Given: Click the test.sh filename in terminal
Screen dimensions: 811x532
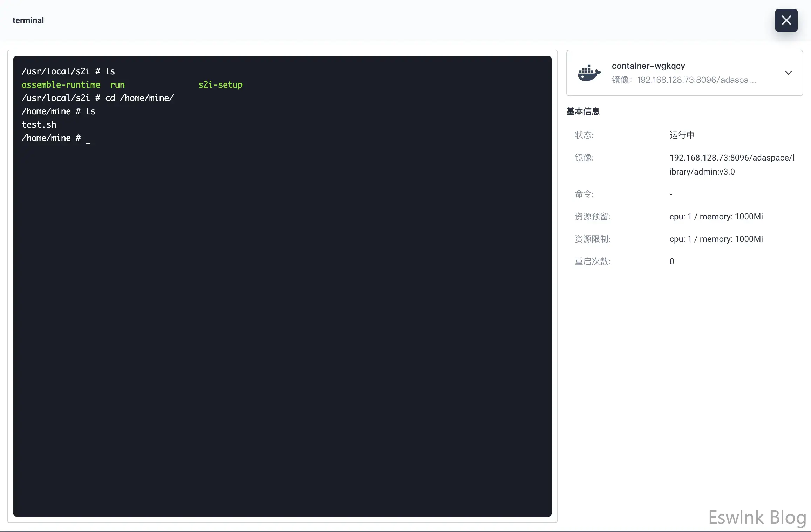Looking at the screenshot, I should point(39,125).
